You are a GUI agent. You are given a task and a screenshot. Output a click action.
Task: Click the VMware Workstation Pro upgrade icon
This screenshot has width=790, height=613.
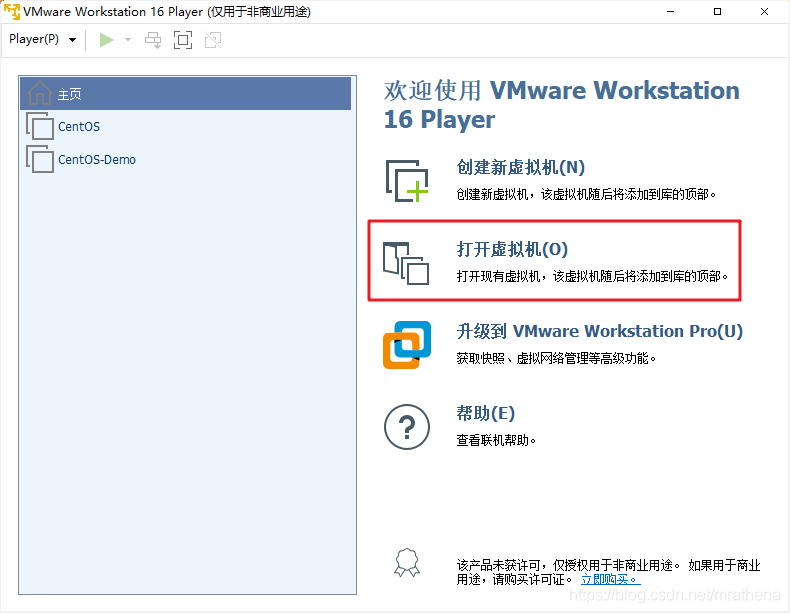tap(407, 345)
